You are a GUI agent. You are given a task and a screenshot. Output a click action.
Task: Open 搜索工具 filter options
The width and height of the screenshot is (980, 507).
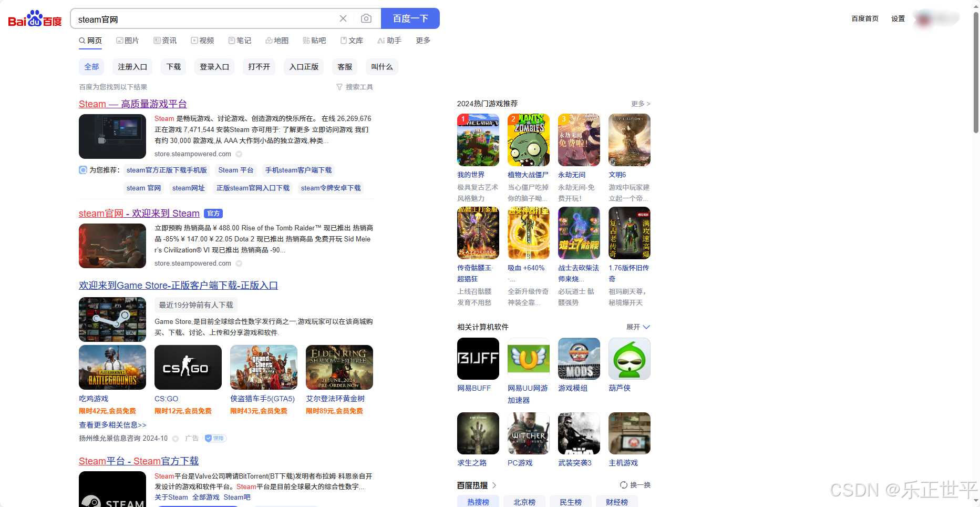point(355,87)
